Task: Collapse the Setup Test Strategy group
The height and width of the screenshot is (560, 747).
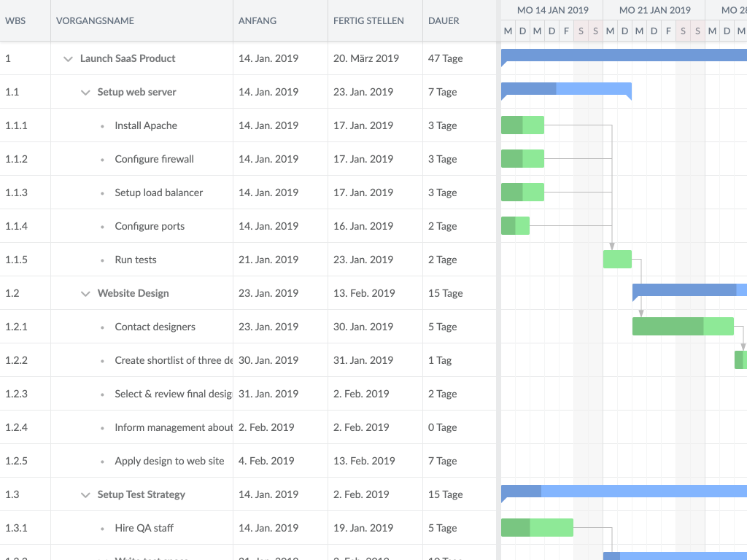Action: pyautogui.click(x=86, y=494)
